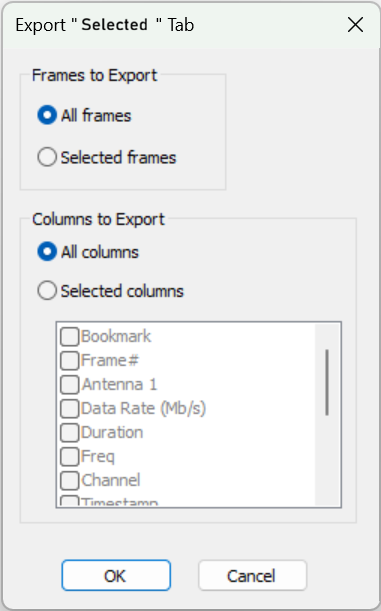Tick the Bookmark checkbox

[70, 336]
